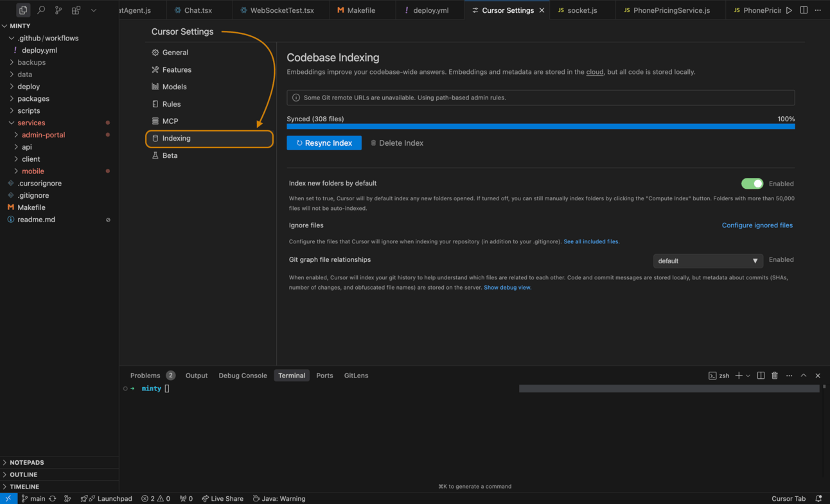The height and width of the screenshot is (504, 830).
Task: Click See all included files link
Action: pyautogui.click(x=591, y=241)
